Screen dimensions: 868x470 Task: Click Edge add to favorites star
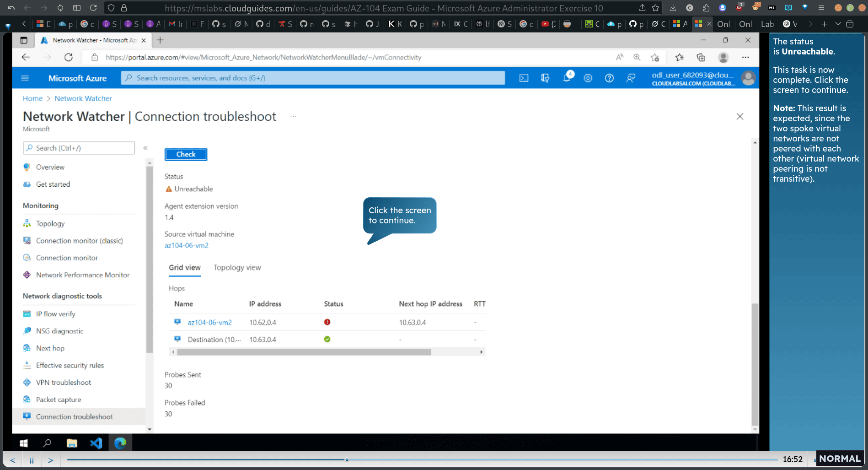tap(655, 57)
